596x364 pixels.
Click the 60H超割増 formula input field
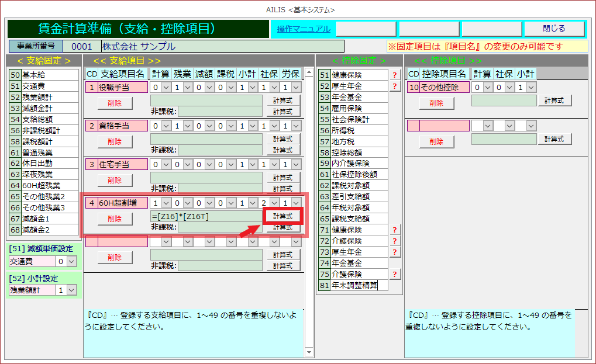205,216
